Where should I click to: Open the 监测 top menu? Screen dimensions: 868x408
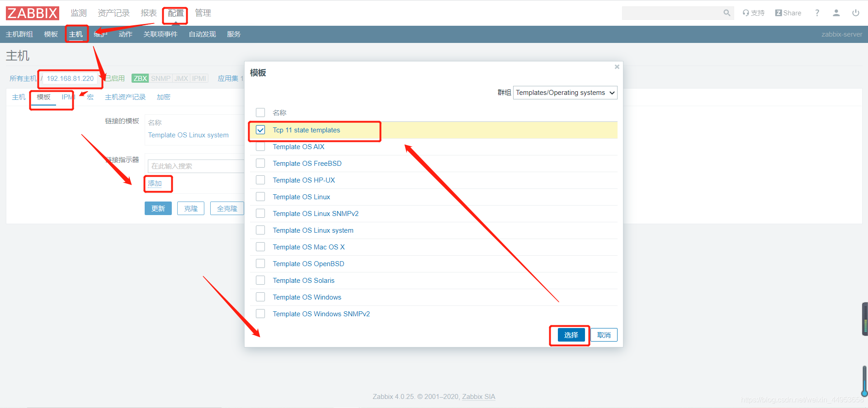79,13
